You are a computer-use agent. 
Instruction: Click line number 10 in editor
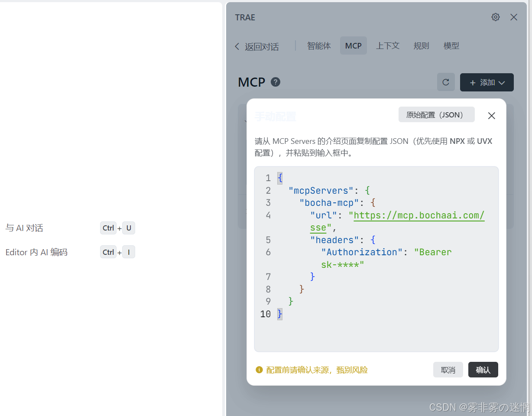(266, 314)
